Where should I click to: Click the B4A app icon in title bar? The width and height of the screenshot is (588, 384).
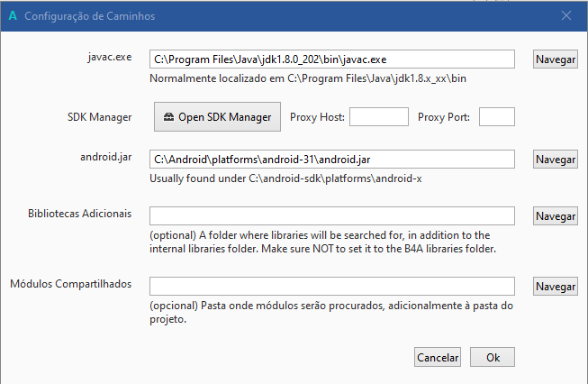pos(12,16)
